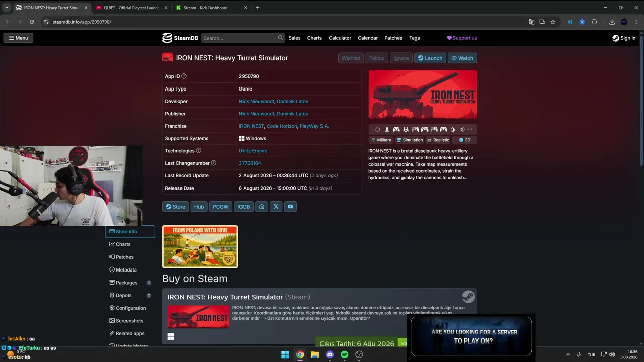
Task: Open developer Nick Nieuwoudt link
Action: [x=257, y=101]
